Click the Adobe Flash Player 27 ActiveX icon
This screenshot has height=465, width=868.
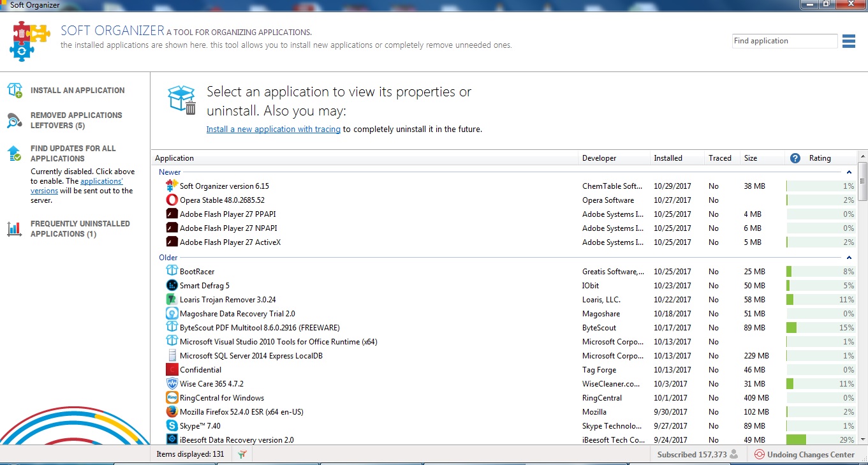tap(172, 242)
